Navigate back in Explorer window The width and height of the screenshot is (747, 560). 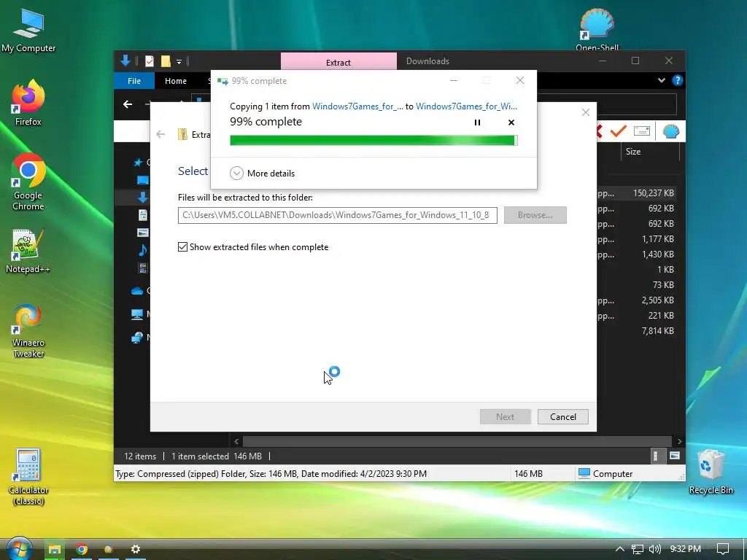128,104
